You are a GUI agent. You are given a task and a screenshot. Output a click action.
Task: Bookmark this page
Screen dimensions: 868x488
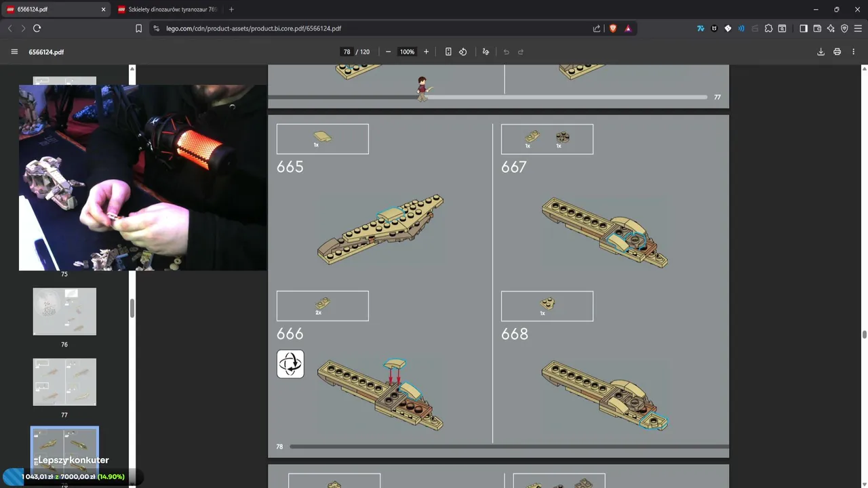tap(138, 28)
